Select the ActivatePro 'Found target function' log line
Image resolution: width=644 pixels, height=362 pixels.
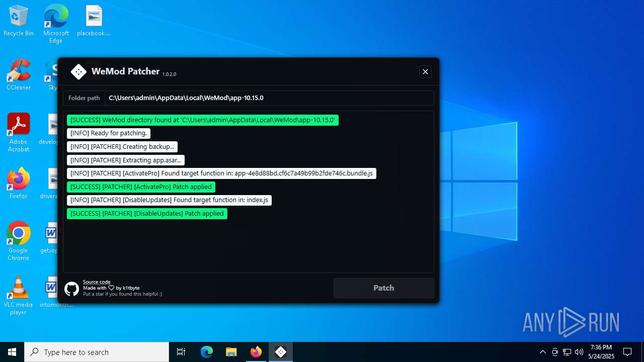221,173
